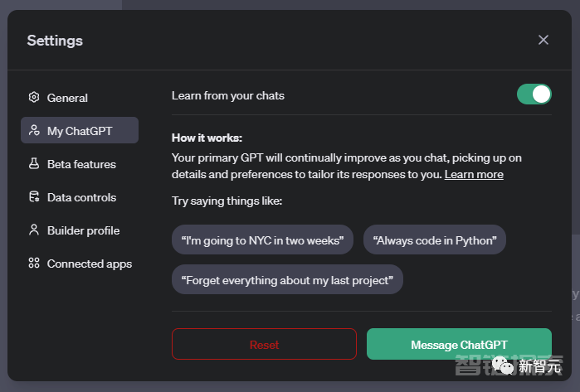Choose the "Always code in Python" suggestion

(x=435, y=240)
